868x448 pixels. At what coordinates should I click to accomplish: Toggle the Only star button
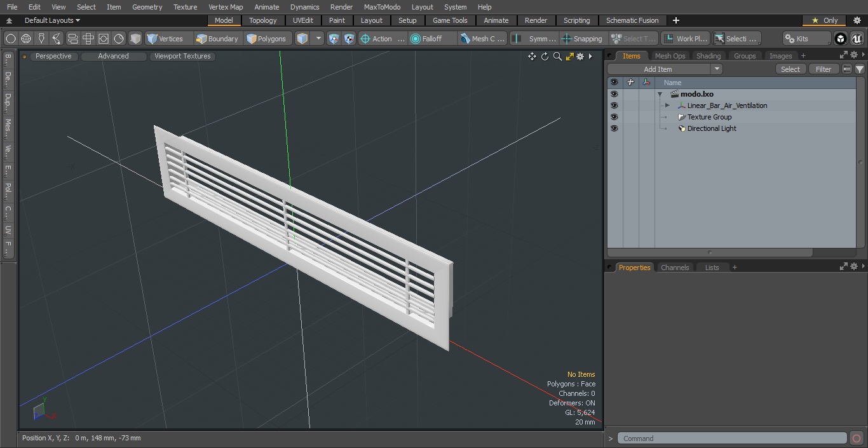click(x=824, y=20)
